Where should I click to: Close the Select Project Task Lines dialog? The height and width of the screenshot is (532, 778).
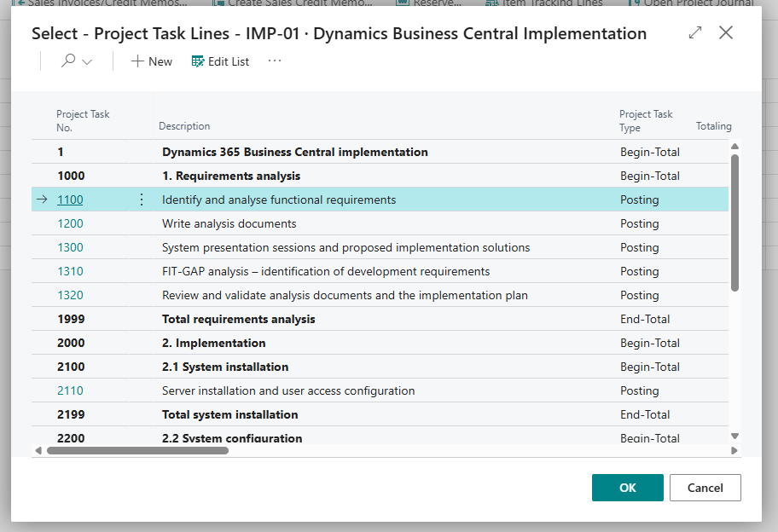[x=726, y=32]
